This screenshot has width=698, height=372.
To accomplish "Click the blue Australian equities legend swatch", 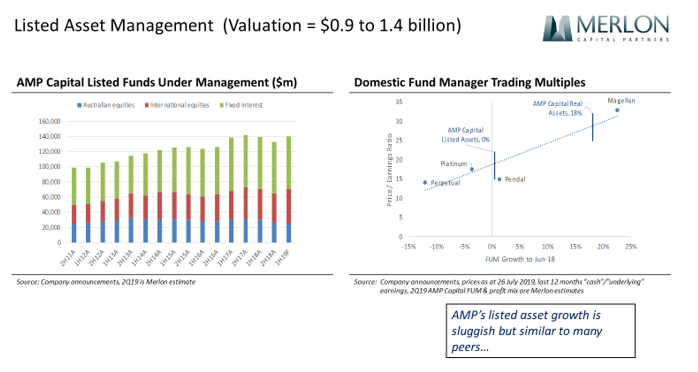I will (79, 105).
